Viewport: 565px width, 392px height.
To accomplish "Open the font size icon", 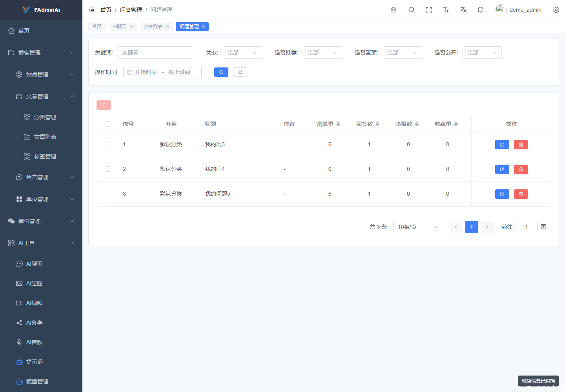I will coord(446,10).
